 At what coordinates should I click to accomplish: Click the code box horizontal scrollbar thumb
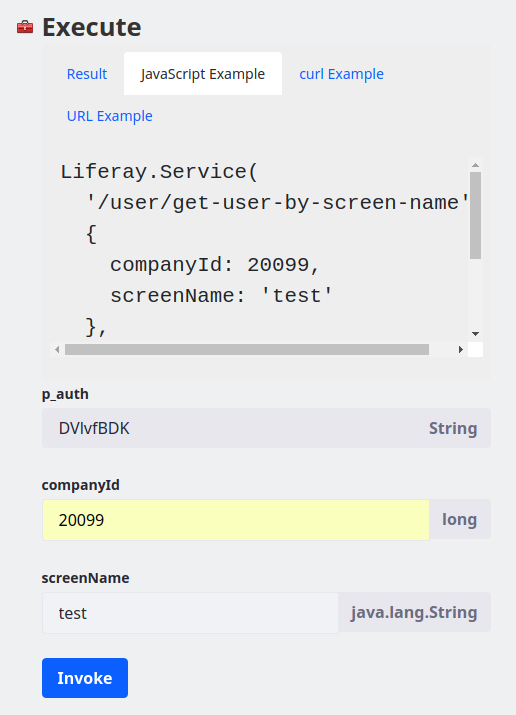(x=247, y=349)
